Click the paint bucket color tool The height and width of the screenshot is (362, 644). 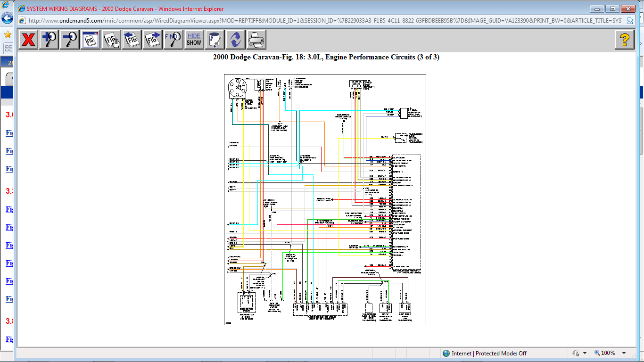point(215,40)
